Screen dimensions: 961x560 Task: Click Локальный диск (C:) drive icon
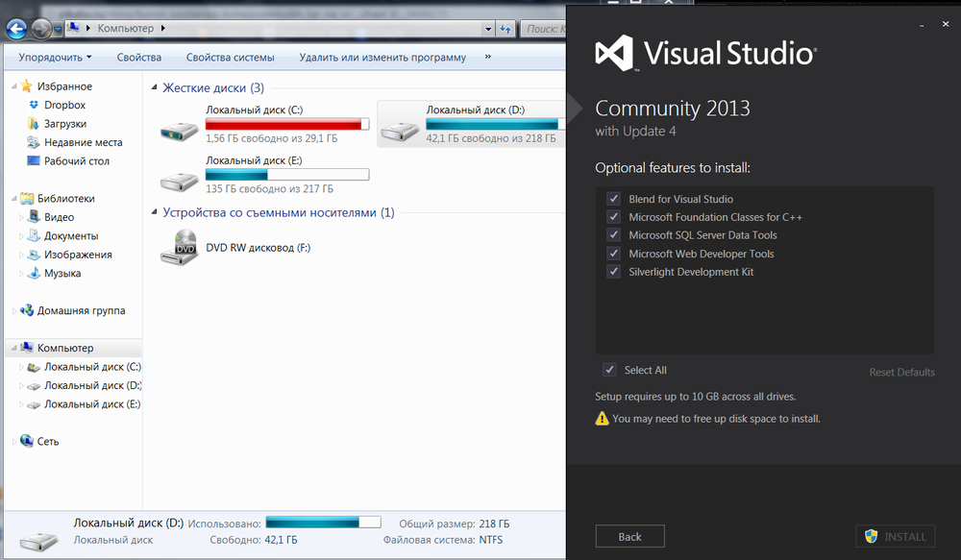tap(179, 131)
